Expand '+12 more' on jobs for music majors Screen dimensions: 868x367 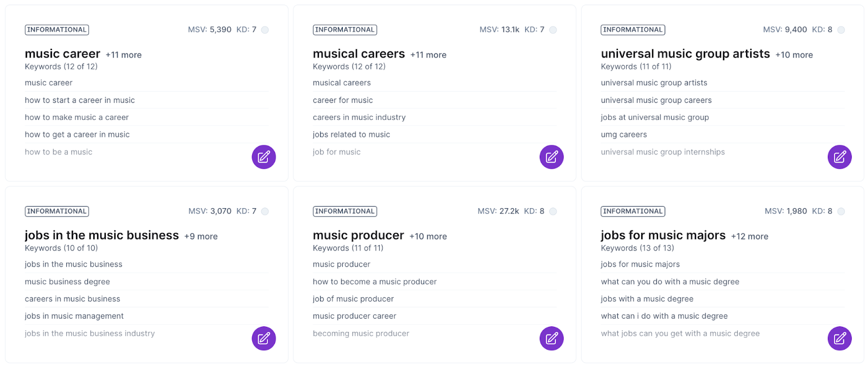tap(749, 236)
